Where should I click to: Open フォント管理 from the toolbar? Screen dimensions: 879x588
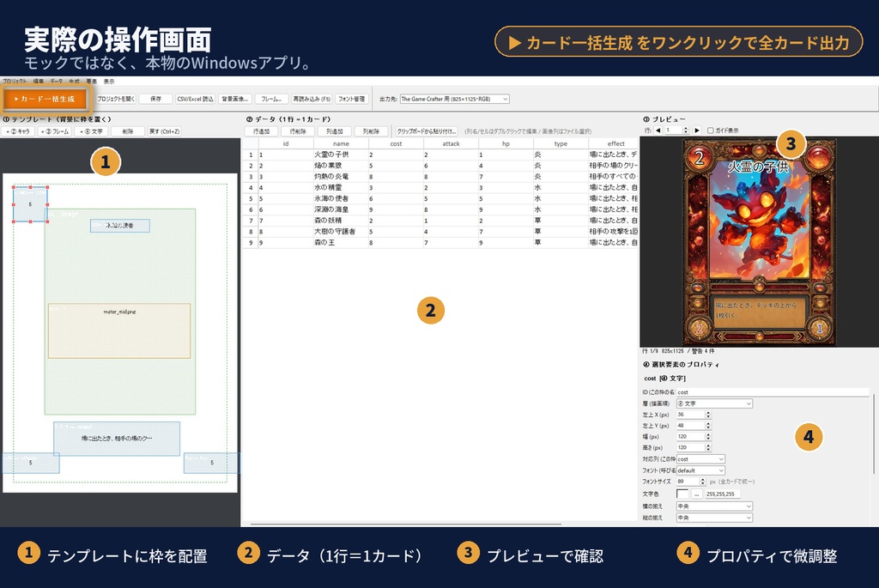click(x=351, y=99)
